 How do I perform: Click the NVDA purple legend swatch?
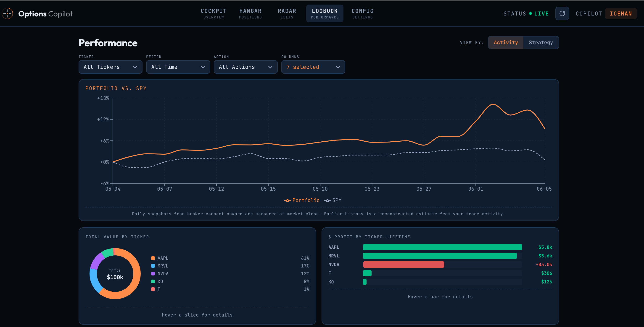tap(153, 274)
